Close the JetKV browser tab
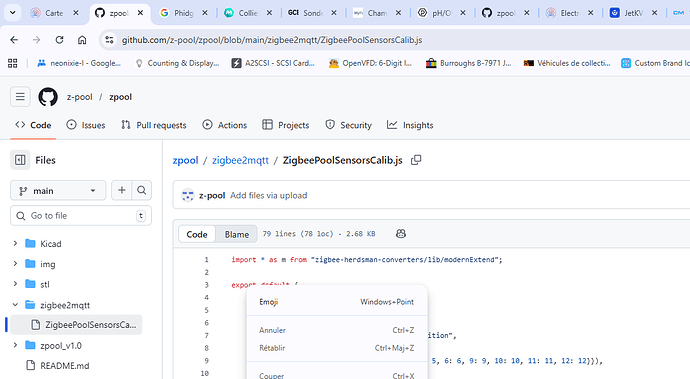 [654, 13]
